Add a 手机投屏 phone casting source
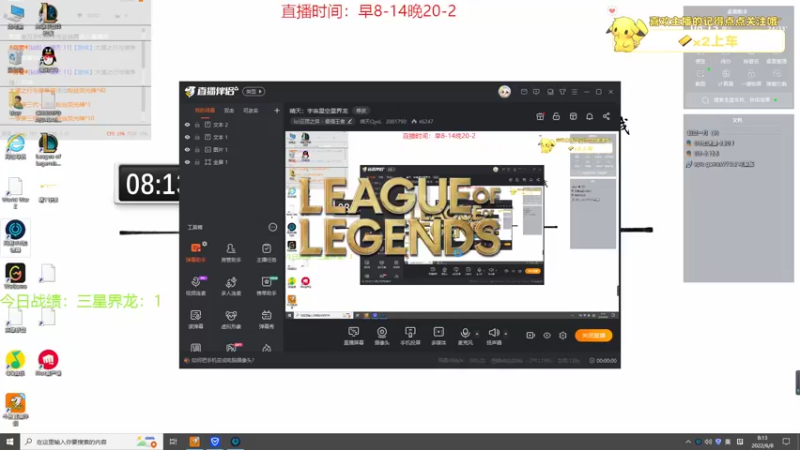800x450 pixels. 410,336
